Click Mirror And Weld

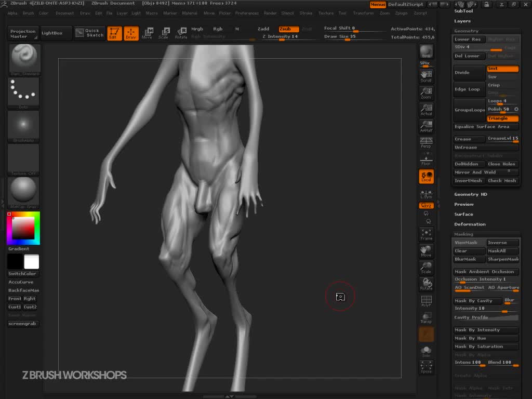point(486,172)
